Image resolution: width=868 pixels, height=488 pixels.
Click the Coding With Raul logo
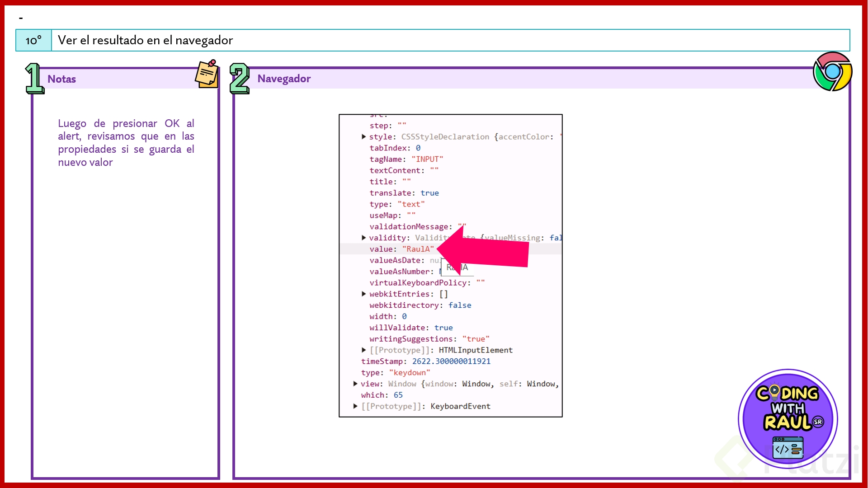coord(788,418)
